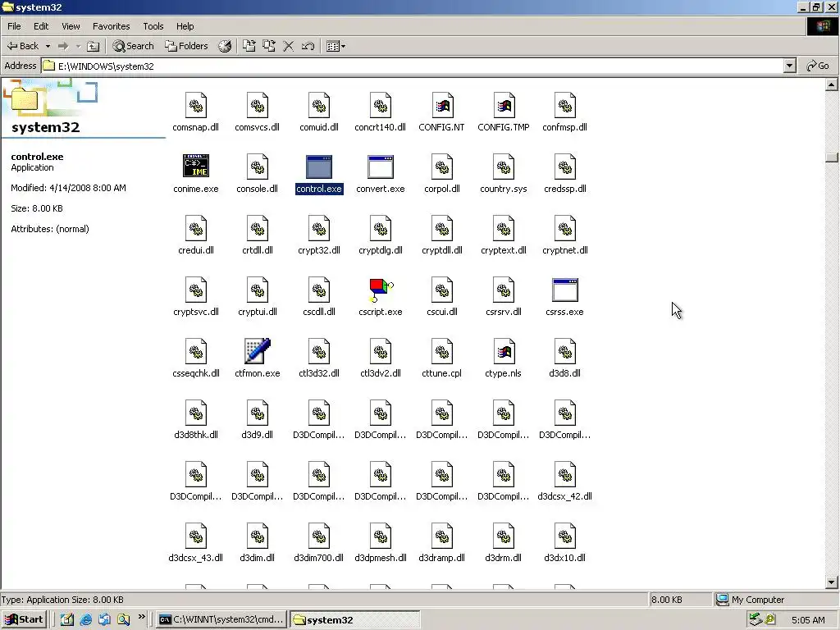Open the Start menu
The image size is (840, 630).
(25, 620)
